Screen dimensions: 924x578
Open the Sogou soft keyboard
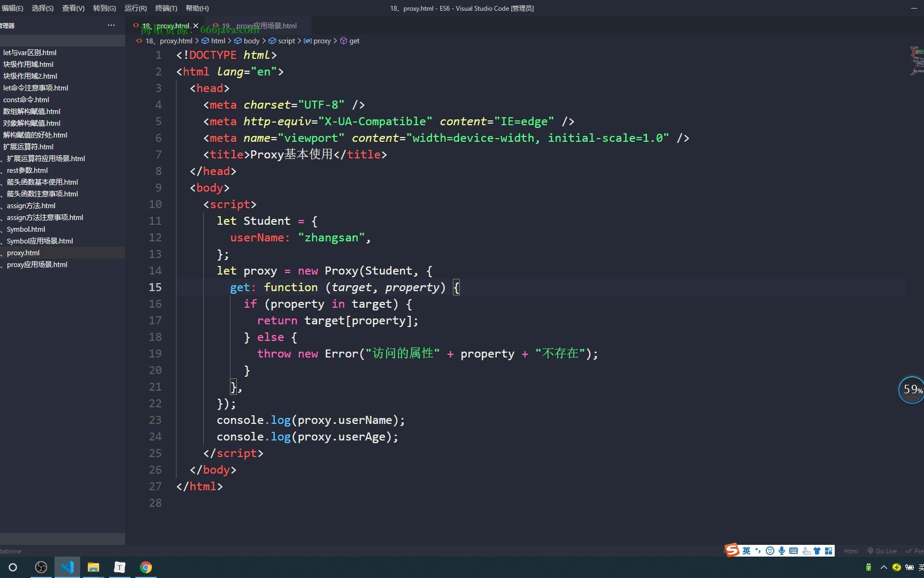(794, 551)
